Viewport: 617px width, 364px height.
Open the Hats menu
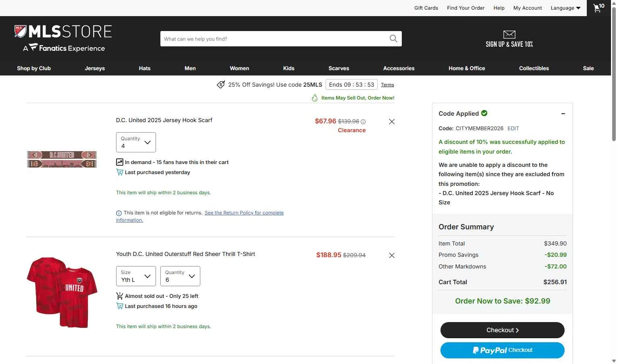click(145, 68)
